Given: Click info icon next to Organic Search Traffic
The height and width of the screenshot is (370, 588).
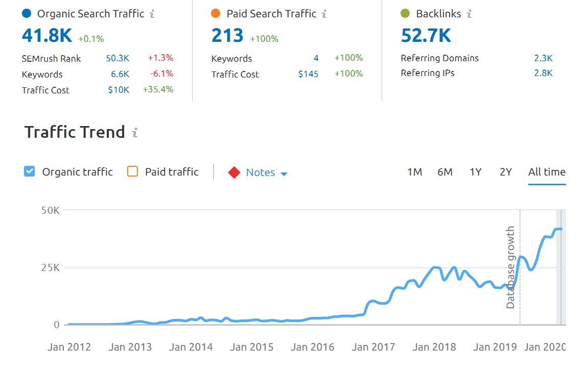Looking at the screenshot, I should pos(152,14).
